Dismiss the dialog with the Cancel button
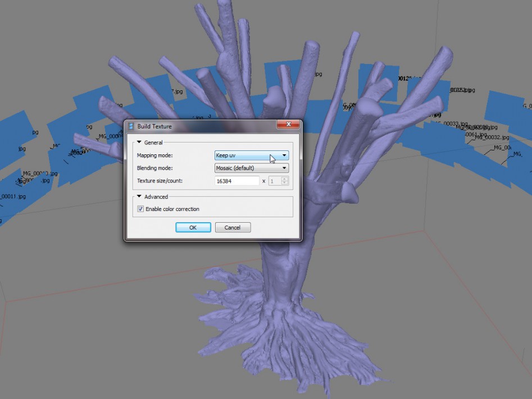532x399 pixels. point(233,227)
